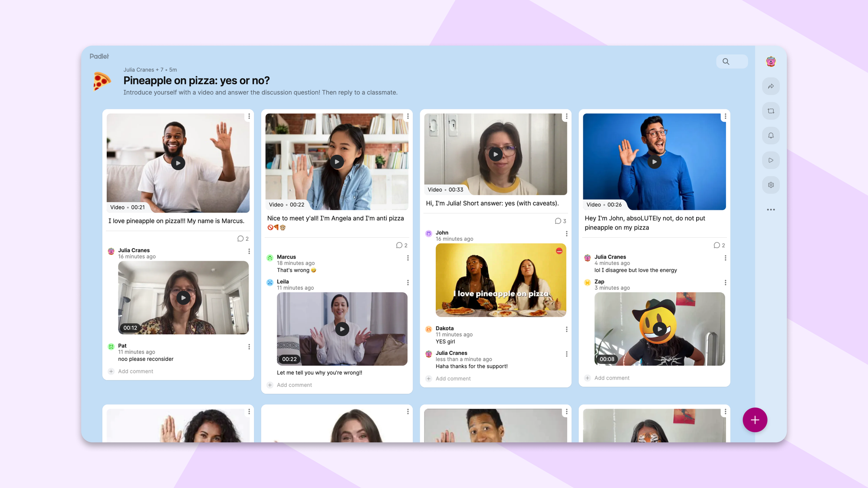Click the share arrow icon in sidebar
The image size is (868, 488).
[x=771, y=86]
